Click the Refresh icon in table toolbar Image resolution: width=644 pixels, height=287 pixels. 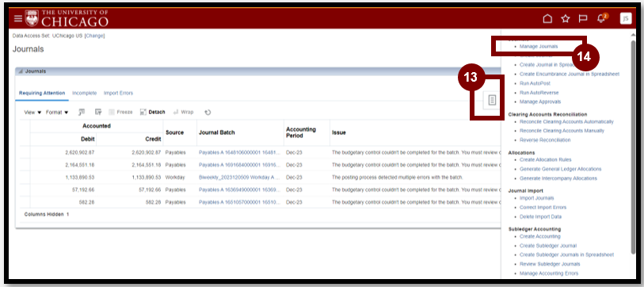[208, 112]
